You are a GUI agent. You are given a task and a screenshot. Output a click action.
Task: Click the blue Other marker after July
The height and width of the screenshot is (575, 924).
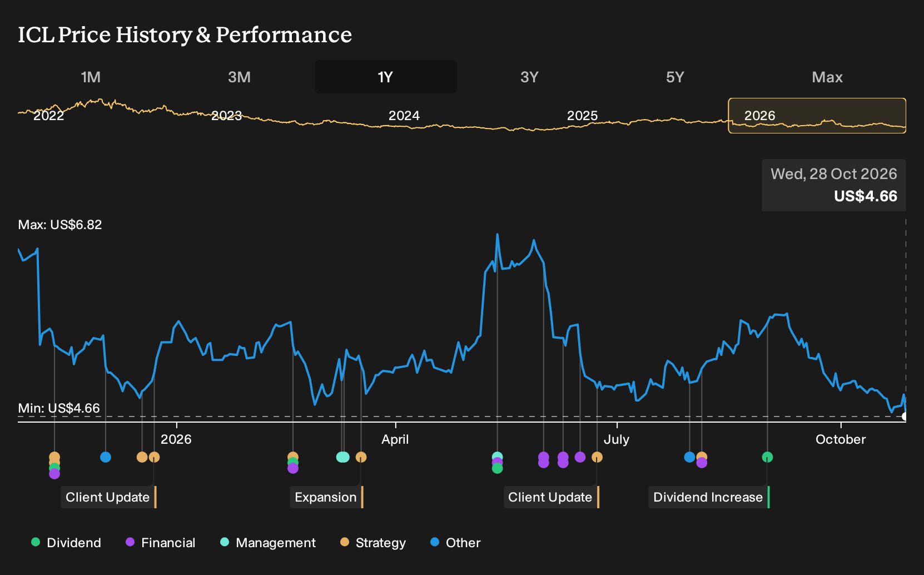(x=689, y=457)
